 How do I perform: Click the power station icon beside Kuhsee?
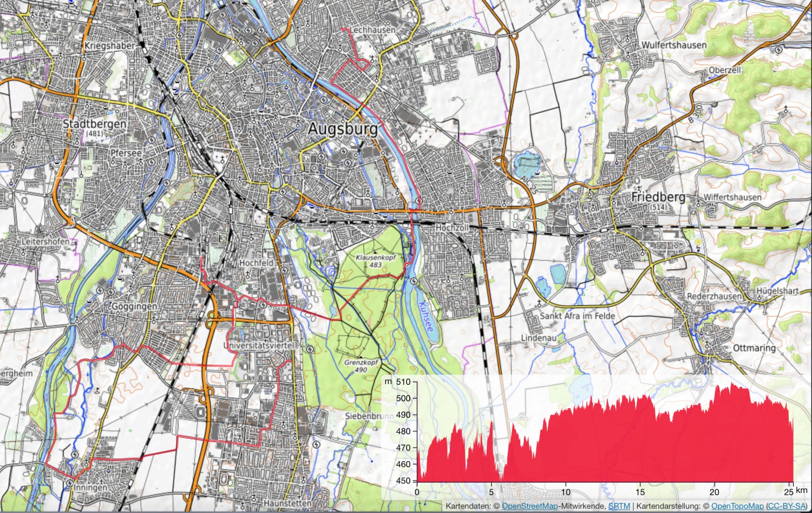(x=414, y=281)
